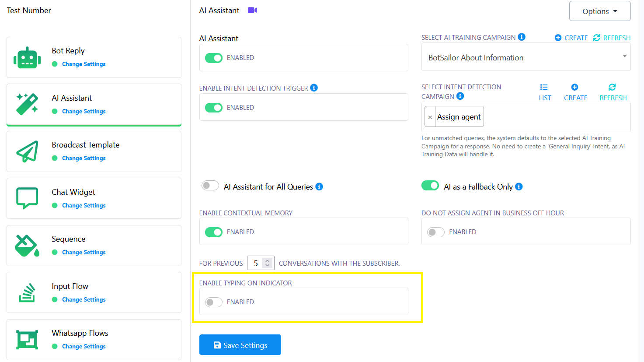This screenshot has width=644, height=362.
Task: Disable the AI Assistant enabled toggle
Action: [214, 58]
